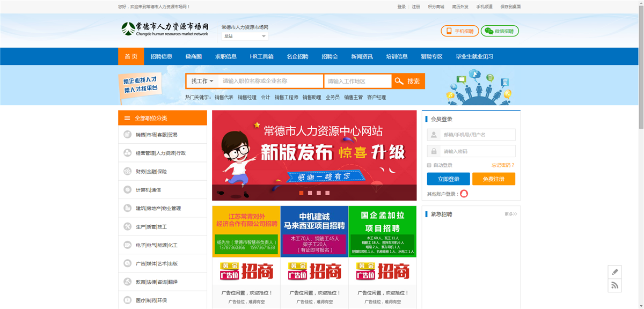Click the pencil feedback icon
The width and height of the screenshot is (644, 309).
[615, 272]
